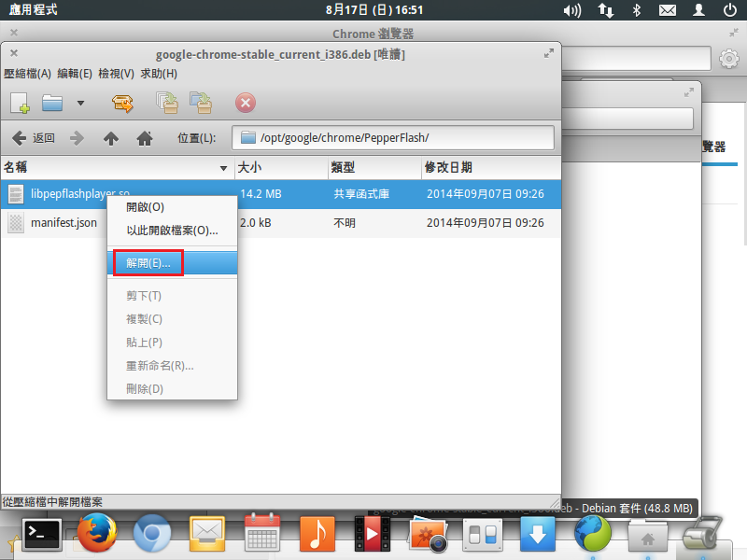747x560 pixels.
Task: Click the open archive folder icon
Action: (x=52, y=103)
